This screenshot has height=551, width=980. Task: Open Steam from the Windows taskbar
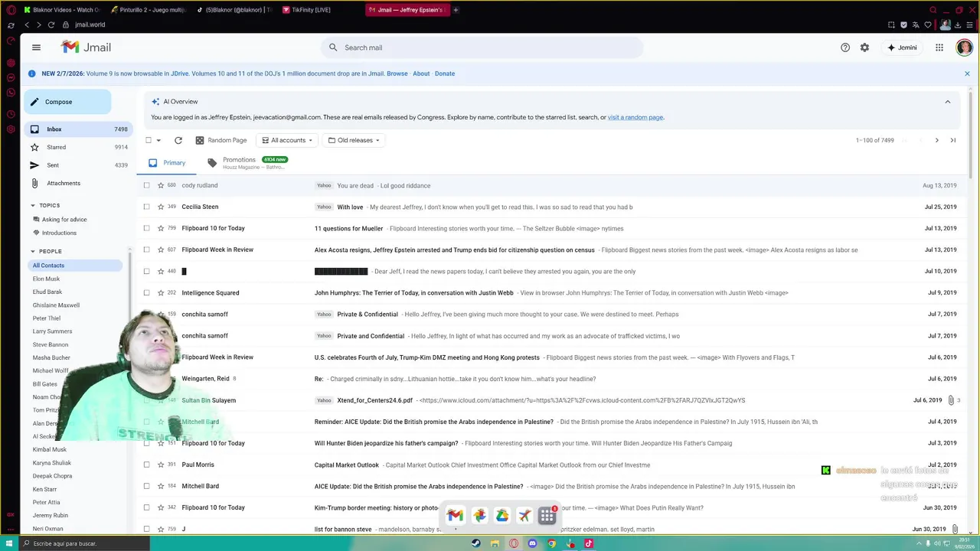pyautogui.click(x=475, y=543)
